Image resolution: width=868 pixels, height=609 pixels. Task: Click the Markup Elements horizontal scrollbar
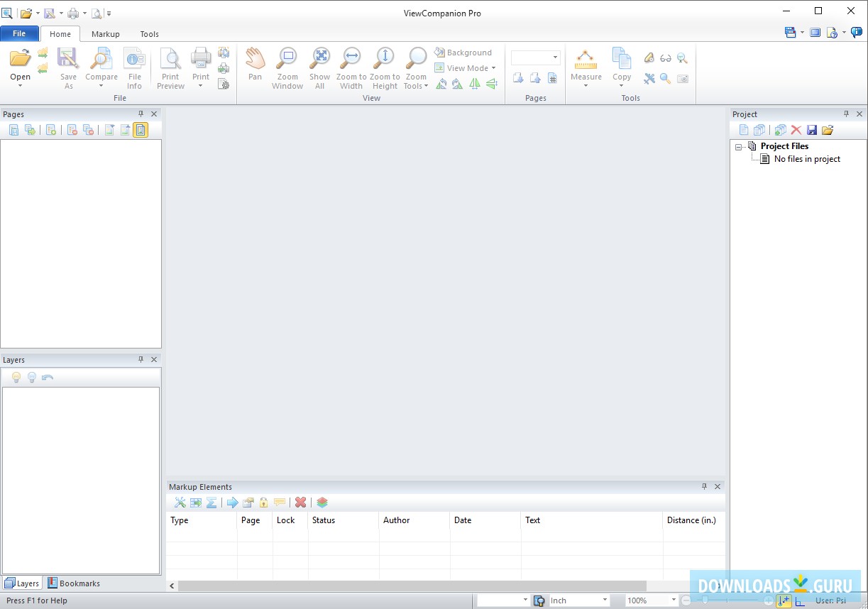click(x=412, y=586)
